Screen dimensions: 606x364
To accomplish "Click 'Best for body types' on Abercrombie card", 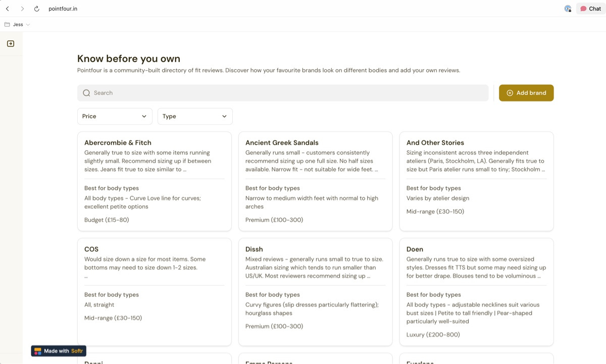I will (112, 188).
